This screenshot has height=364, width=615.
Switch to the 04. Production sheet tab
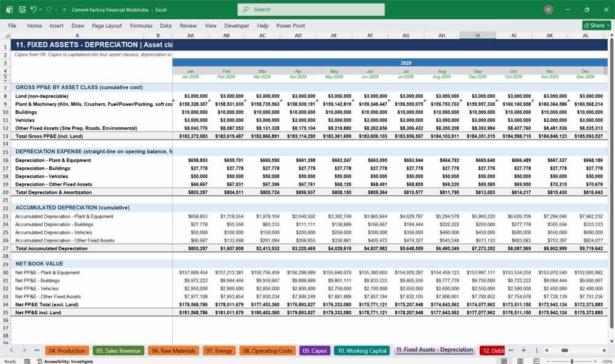[66, 350]
